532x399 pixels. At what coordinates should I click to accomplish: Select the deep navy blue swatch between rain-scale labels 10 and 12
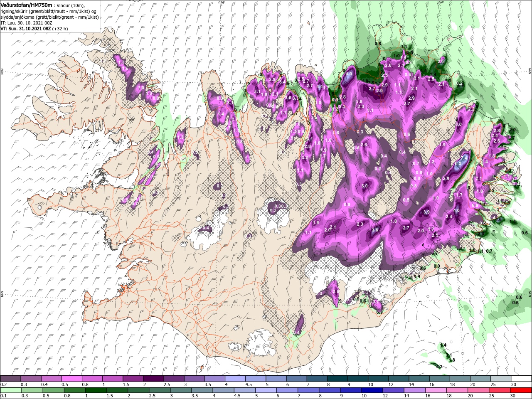point(372,390)
